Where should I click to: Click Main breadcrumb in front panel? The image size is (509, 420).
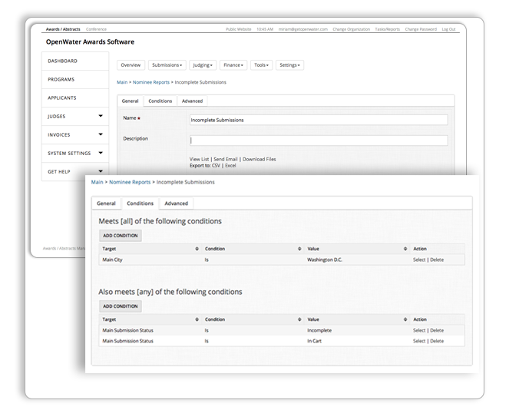[x=97, y=182]
